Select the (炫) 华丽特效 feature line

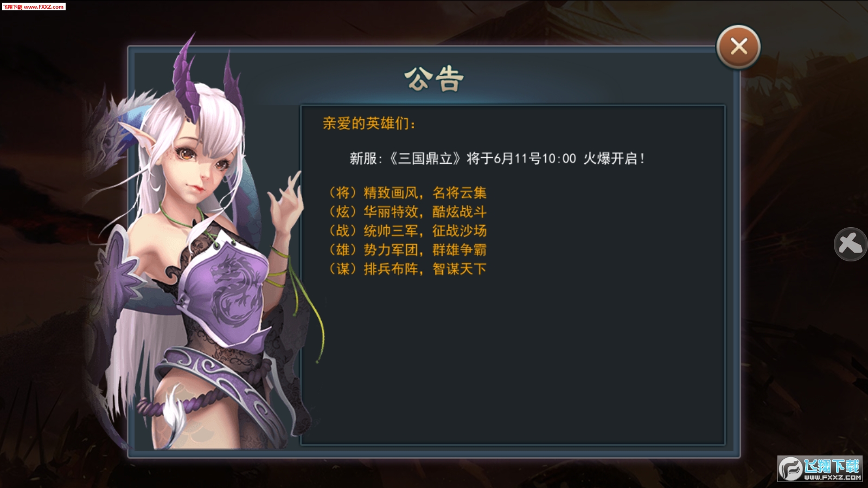[x=407, y=211]
